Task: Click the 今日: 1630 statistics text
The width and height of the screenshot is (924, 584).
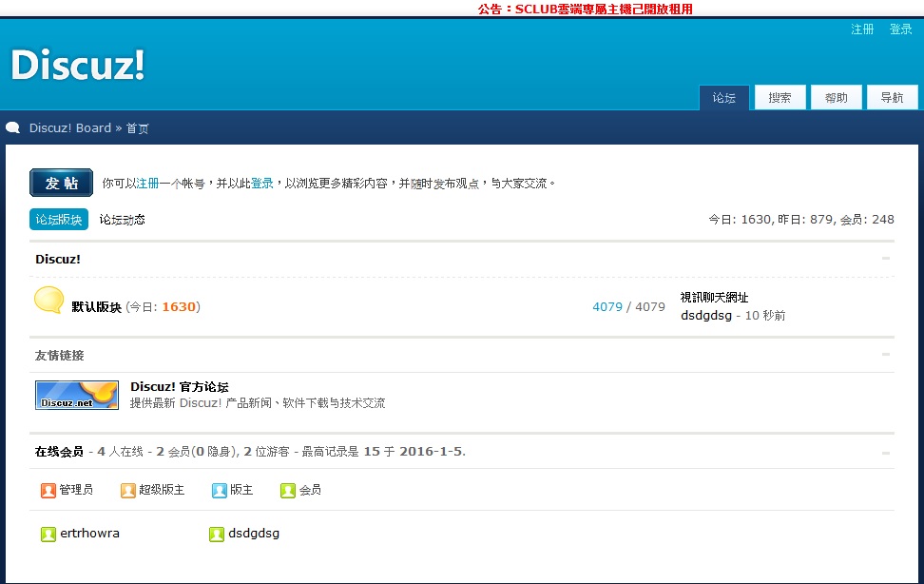Action: coord(740,220)
